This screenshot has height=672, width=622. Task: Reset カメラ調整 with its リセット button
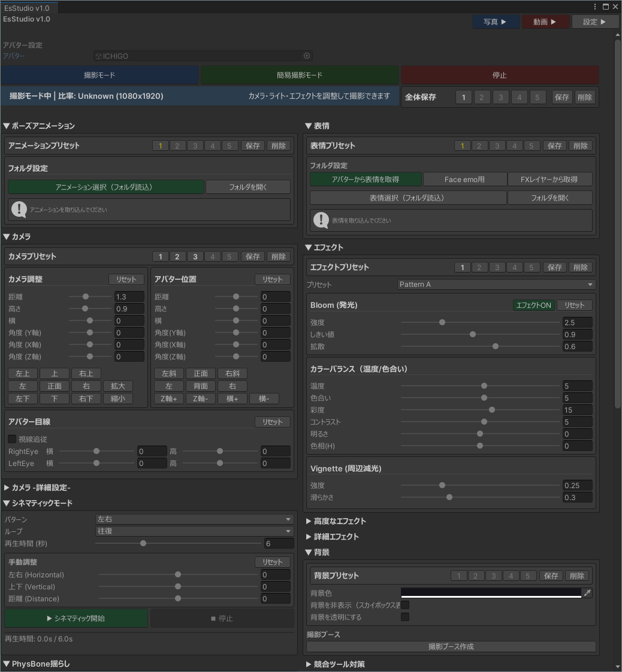point(126,279)
